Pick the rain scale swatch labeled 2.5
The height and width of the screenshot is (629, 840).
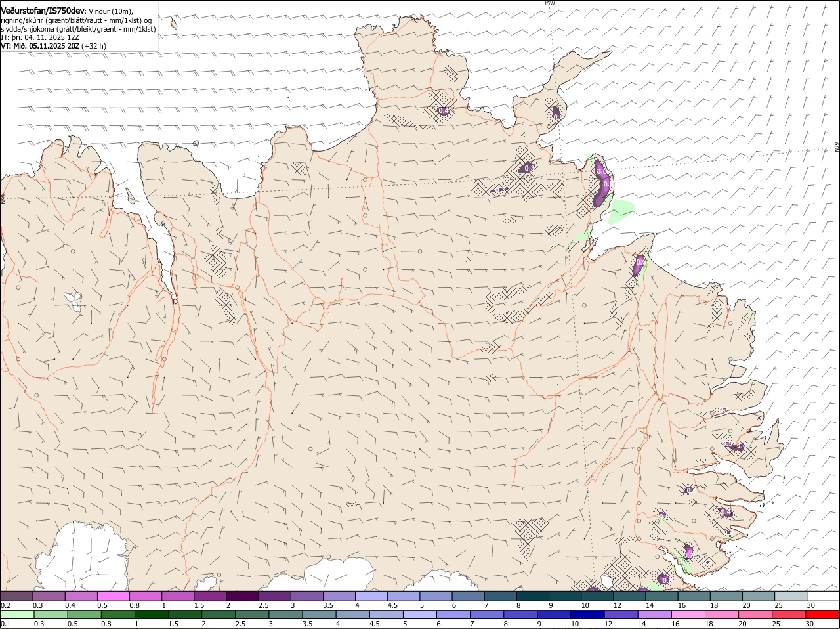click(x=252, y=615)
